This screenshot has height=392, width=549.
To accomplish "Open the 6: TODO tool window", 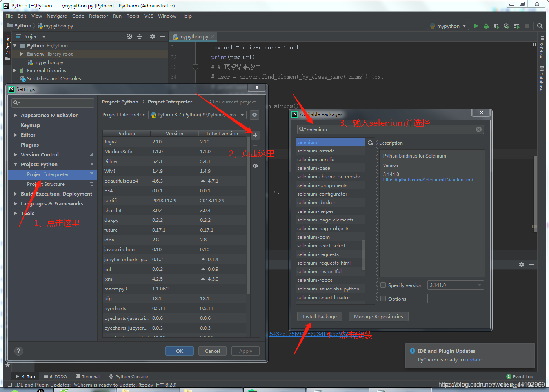I will click(55, 377).
